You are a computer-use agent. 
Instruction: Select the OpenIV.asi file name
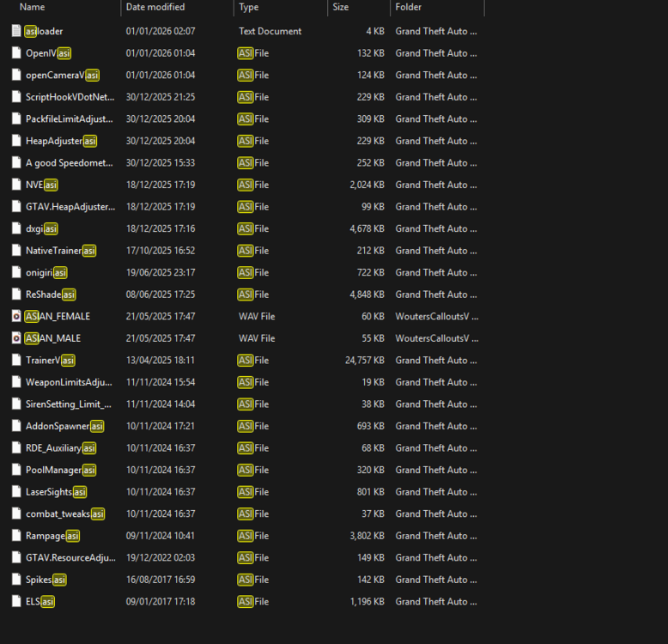point(48,53)
